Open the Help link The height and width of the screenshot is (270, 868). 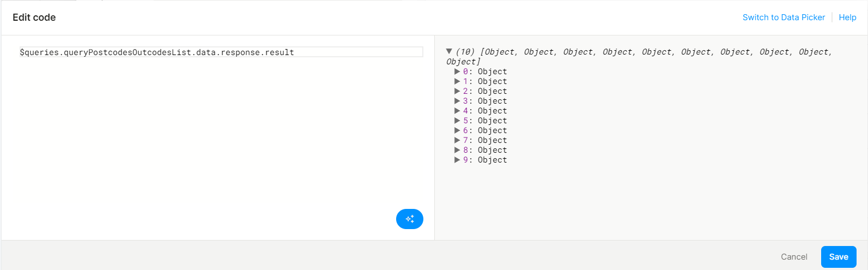[x=847, y=17]
